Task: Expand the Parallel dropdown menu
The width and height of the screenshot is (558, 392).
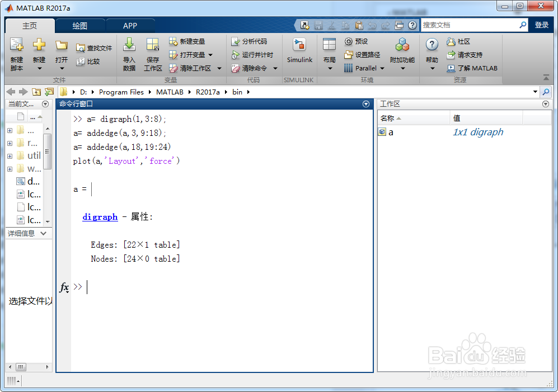Action: tap(382, 68)
